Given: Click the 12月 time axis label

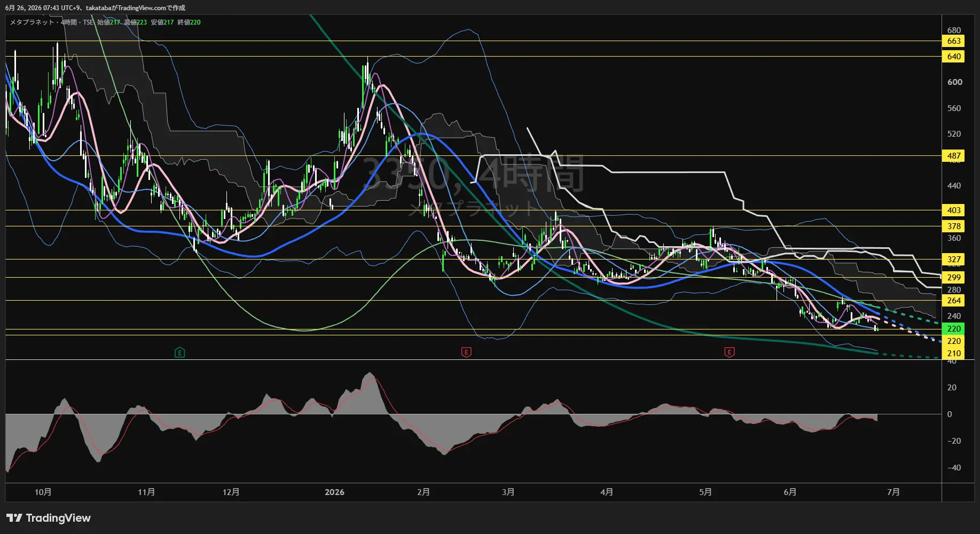Looking at the screenshot, I should [231, 492].
